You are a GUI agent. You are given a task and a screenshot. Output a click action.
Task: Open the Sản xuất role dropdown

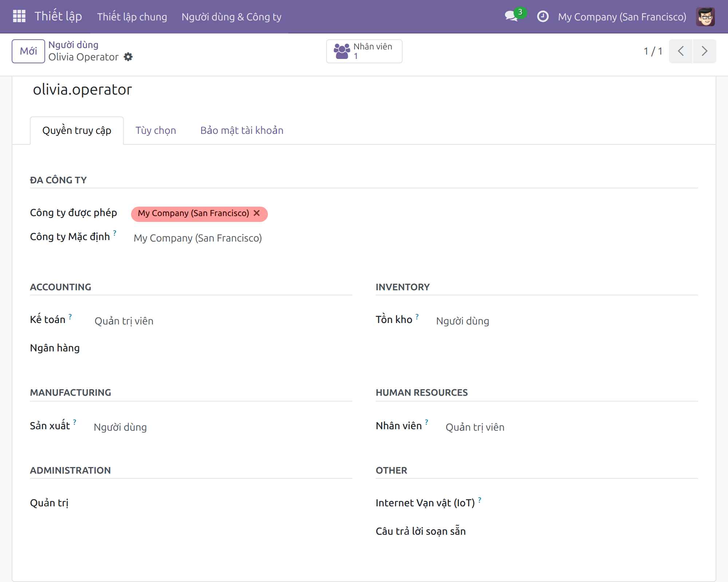pyautogui.click(x=222, y=427)
